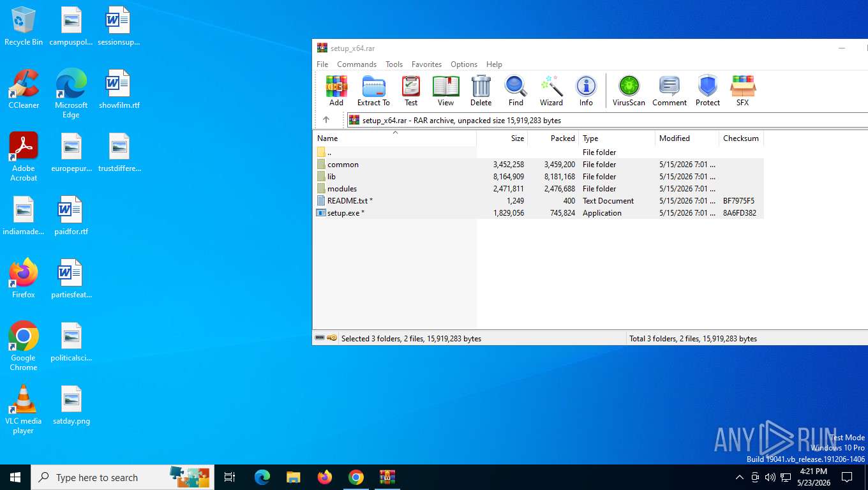Sort by the Packed column header
The height and width of the screenshot is (490, 868).
pyautogui.click(x=553, y=138)
